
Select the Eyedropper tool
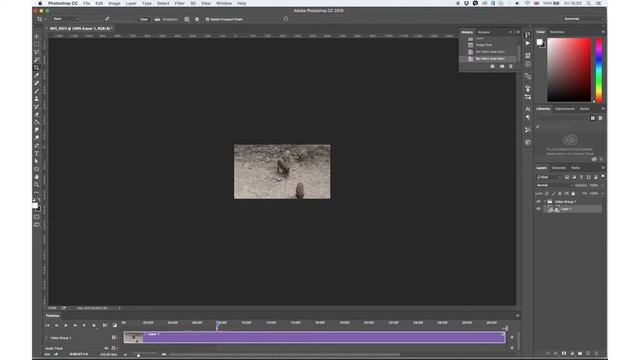pyautogui.click(x=37, y=75)
